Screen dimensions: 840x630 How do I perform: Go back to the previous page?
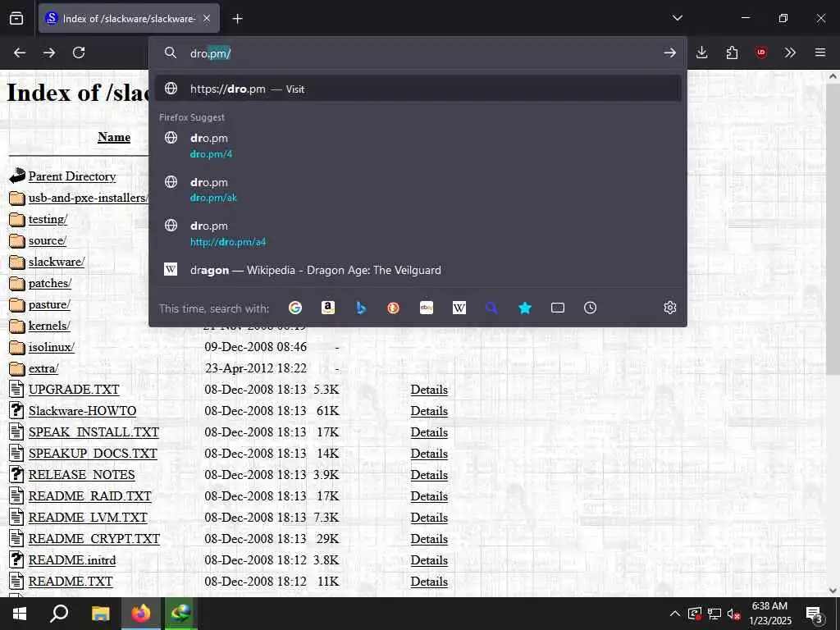pyautogui.click(x=20, y=52)
